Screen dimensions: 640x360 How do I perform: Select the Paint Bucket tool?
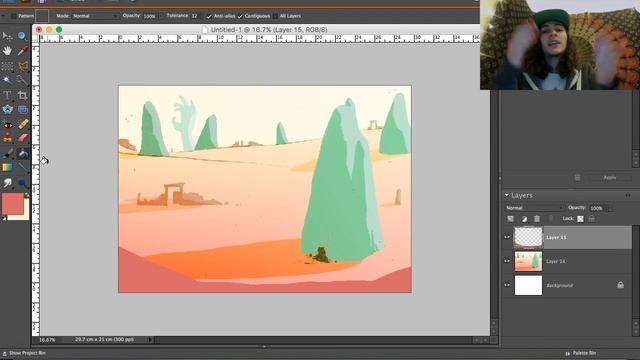22,153
